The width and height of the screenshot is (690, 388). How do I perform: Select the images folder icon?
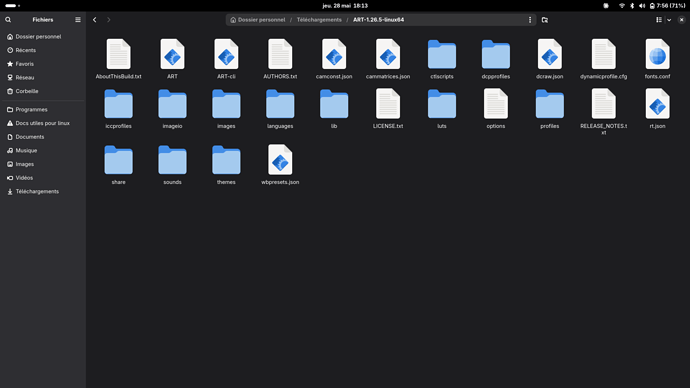pos(226,104)
